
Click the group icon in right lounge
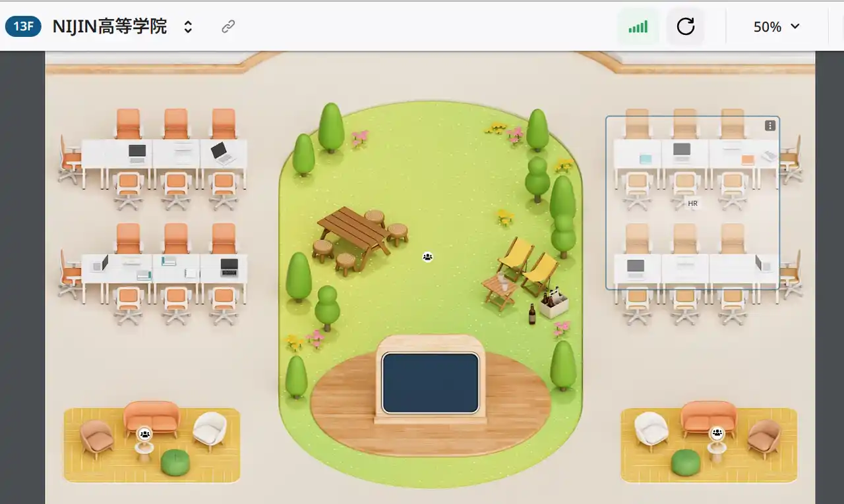click(x=717, y=434)
